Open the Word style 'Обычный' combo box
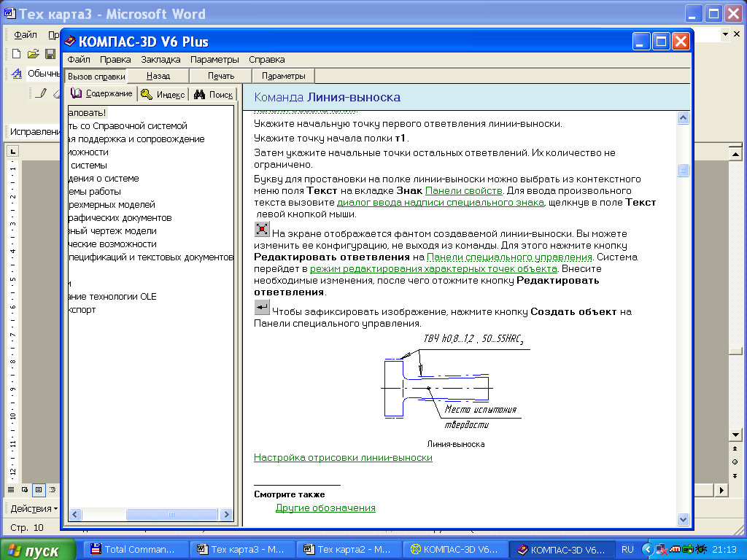747x560 pixels. tap(42, 74)
